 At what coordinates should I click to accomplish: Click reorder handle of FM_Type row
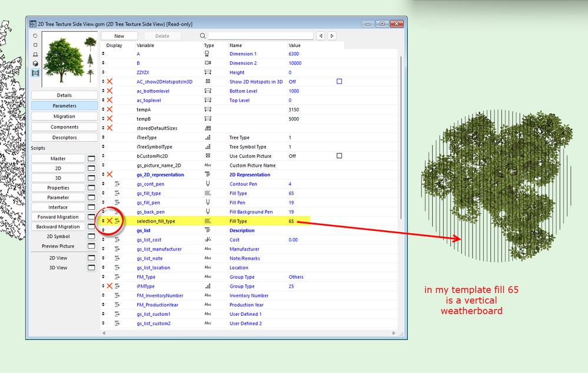tap(103, 276)
